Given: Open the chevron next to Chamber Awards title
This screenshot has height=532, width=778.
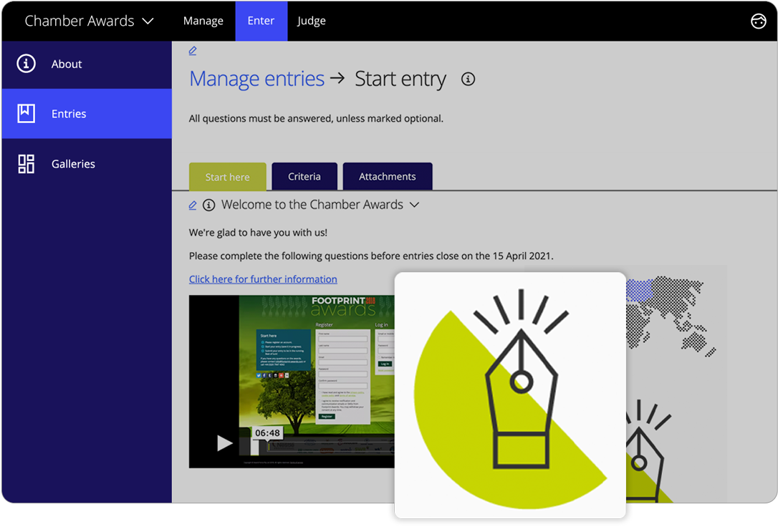Looking at the screenshot, I should point(148,21).
